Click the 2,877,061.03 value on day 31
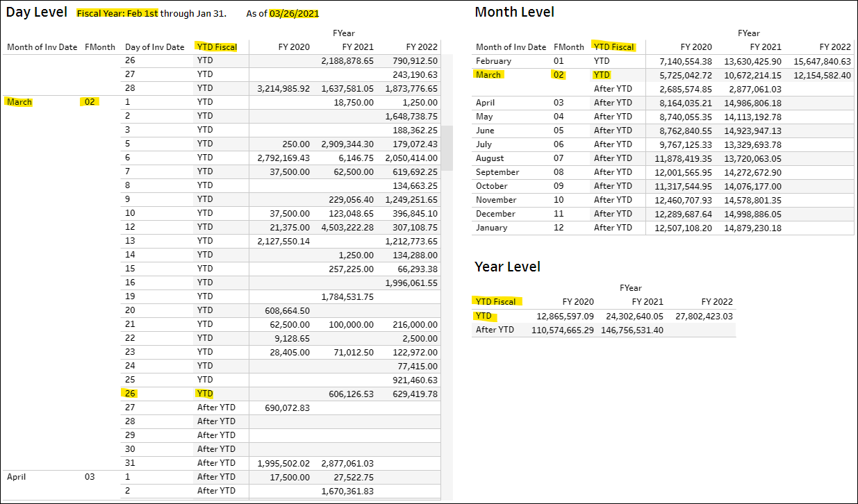858x504 pixels. [347, 463]
